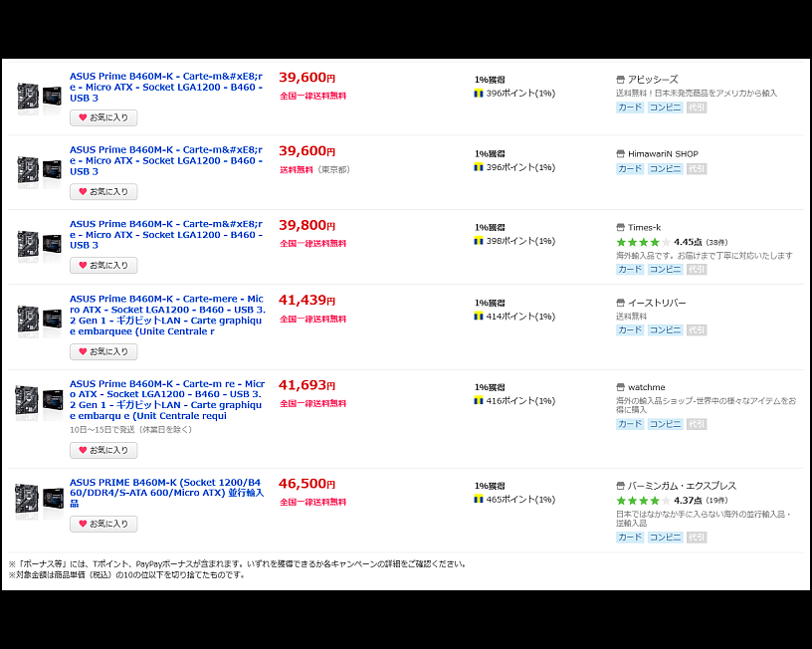Viewport: 812px width, 649px height.
Task: Click the store icon next to HimawariN SHOP
Action: 622,152
